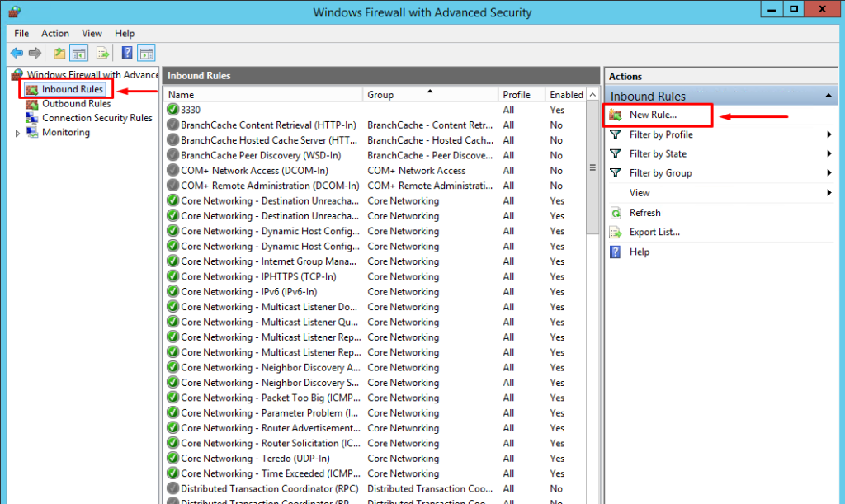Open the View submenu arrow in Actions
The image size is (845, 504).
(x=829, y=193)
